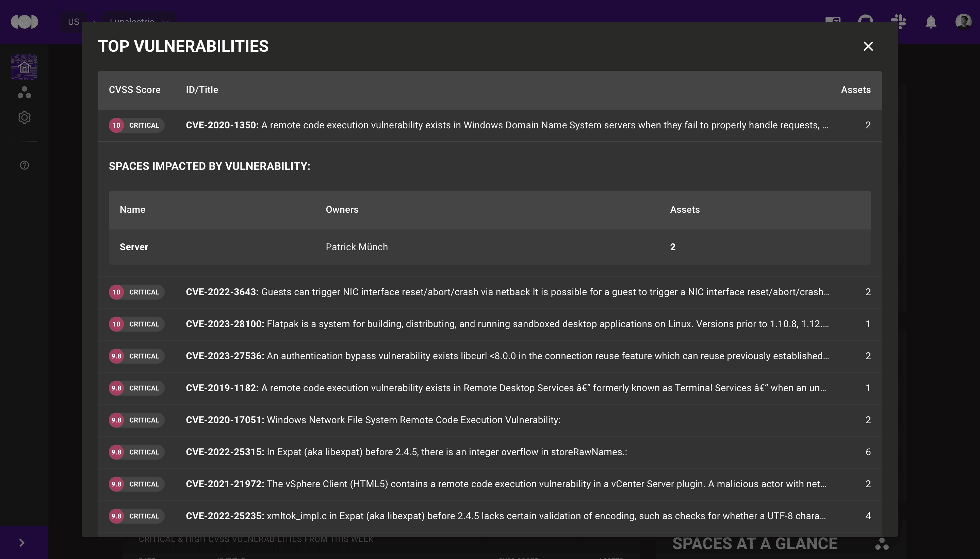980x559 pixels.
Task: Open the US region selector
Action: click(73, 21)
